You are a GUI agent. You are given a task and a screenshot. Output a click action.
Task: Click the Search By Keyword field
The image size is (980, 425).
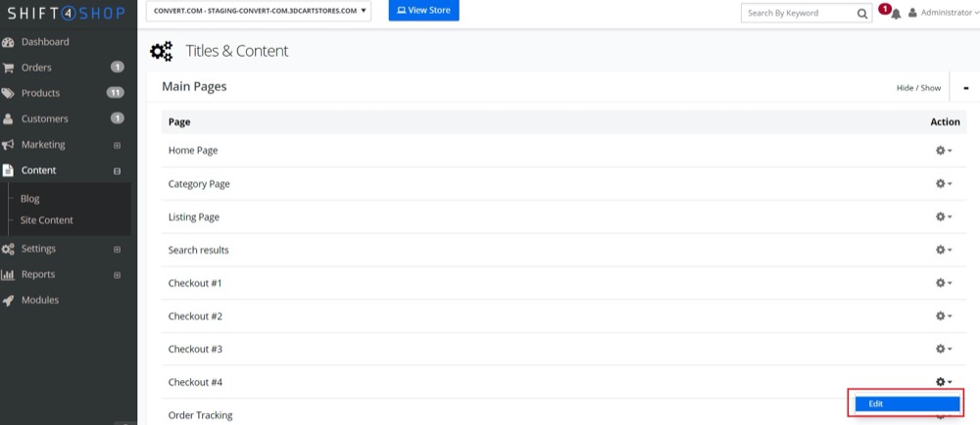796,14
